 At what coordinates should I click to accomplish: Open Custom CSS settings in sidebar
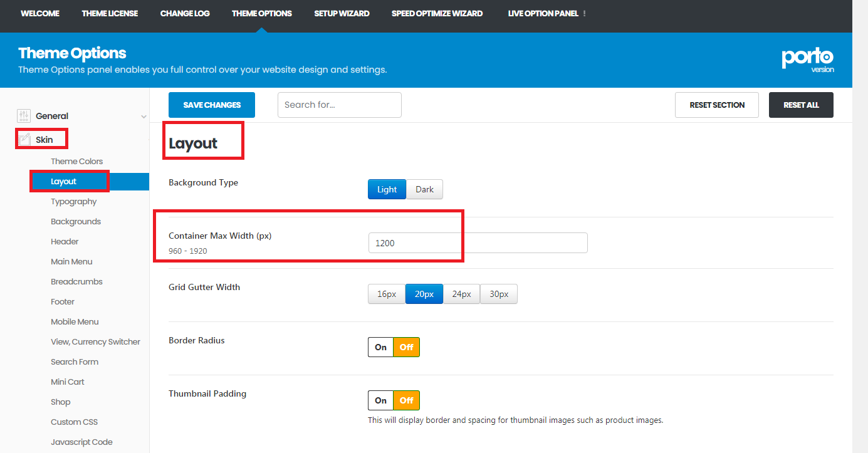74,422
